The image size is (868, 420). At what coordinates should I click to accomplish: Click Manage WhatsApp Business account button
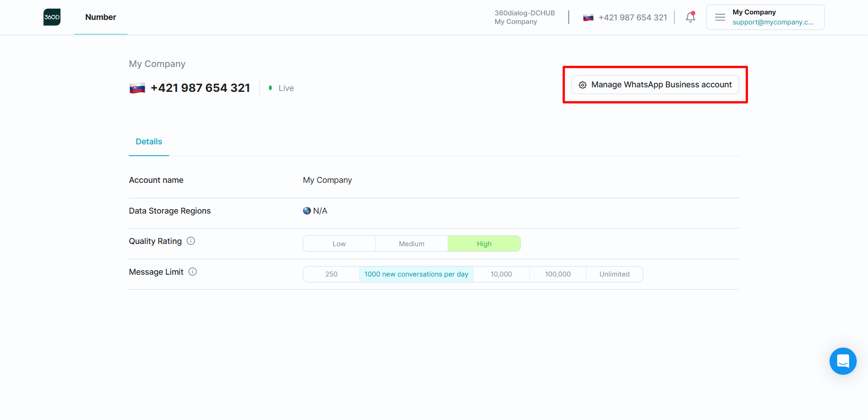(x=655, y=85)
